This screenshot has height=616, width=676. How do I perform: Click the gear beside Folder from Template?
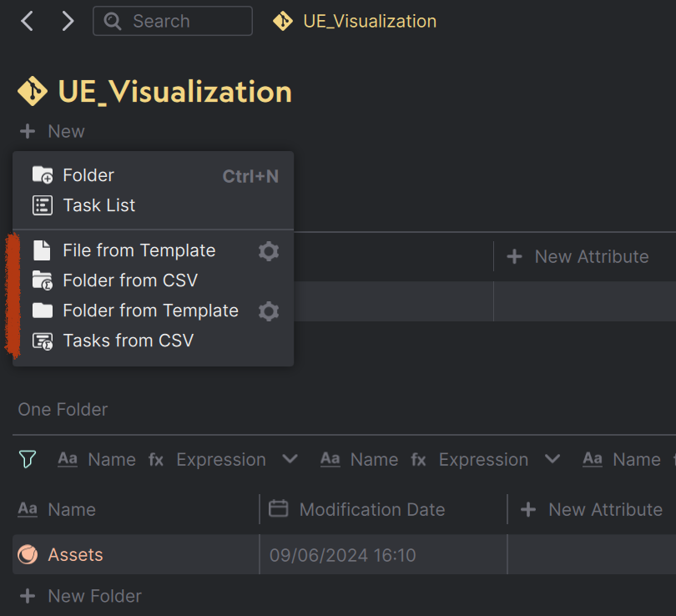[x=269, y=310]
